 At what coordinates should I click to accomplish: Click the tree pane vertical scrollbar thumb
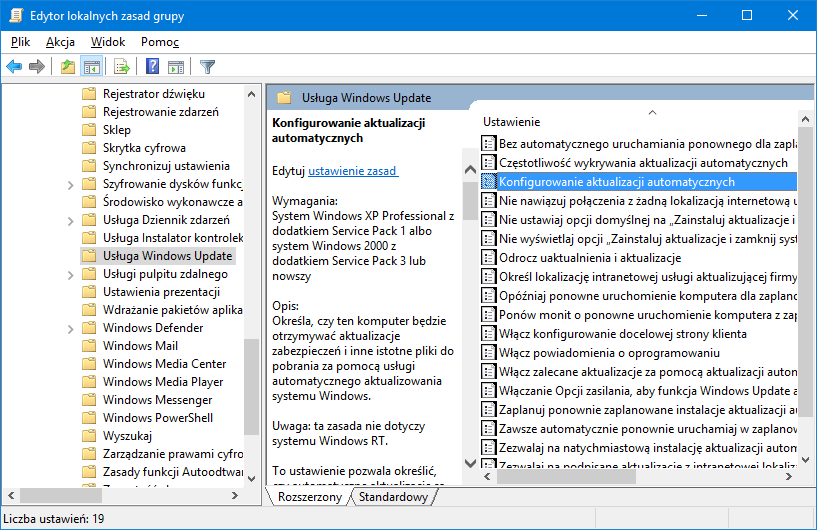[252, 386]
